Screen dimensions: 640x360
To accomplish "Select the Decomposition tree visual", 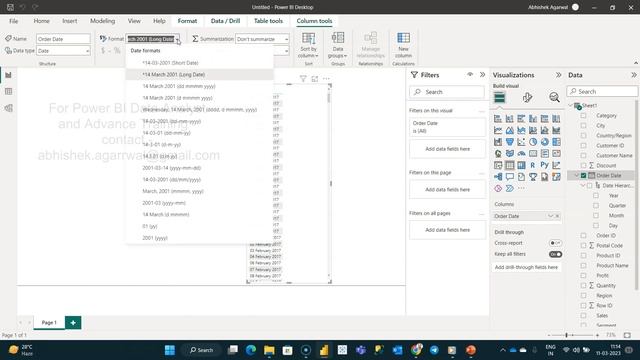I will pos(498,177).
